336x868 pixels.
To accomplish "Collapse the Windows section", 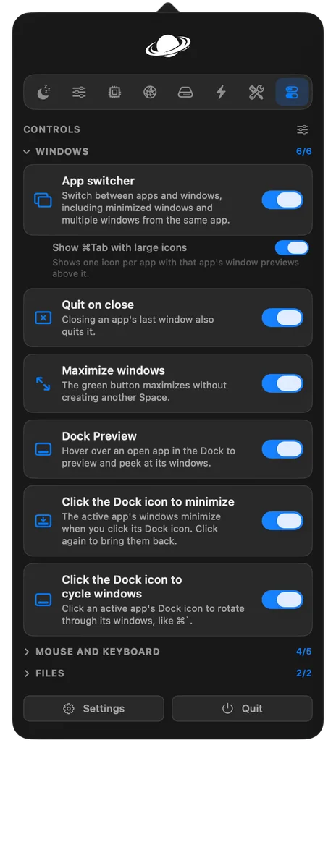I will (x=56, y=151).
